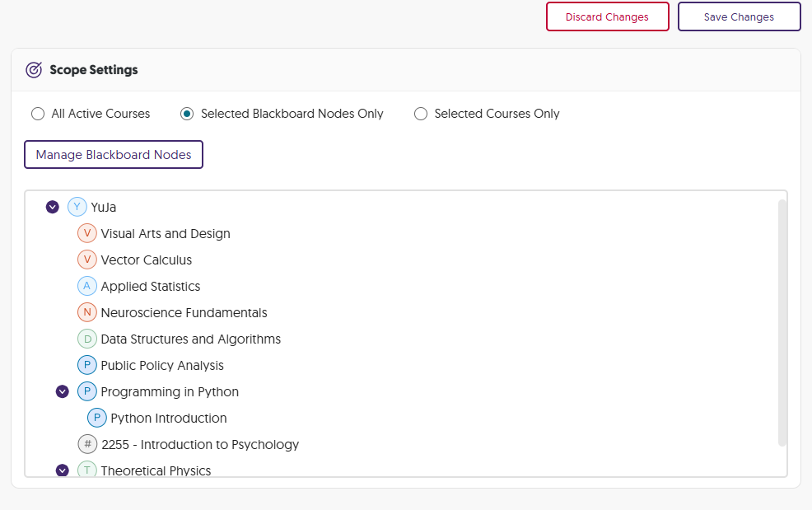This screenshot has width=812, height=510.
Task: Select the All Active Courses radio option
Action: pyautogui.click(x=38, y=114)
